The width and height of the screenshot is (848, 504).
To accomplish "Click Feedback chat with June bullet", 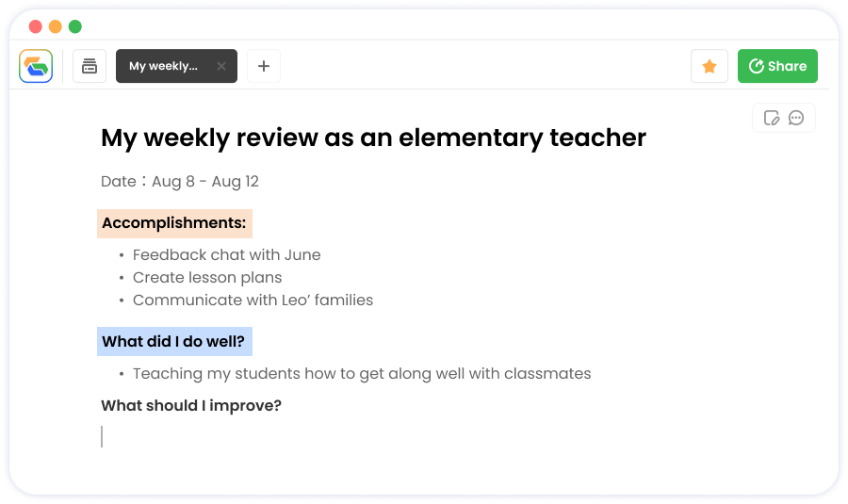I will point(226,254).
